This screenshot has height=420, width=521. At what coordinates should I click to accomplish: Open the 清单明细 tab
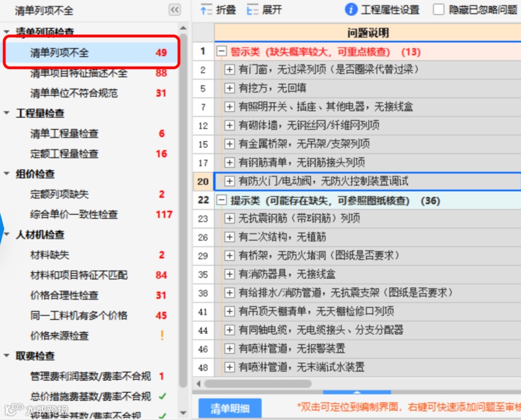tap(230, 408)
